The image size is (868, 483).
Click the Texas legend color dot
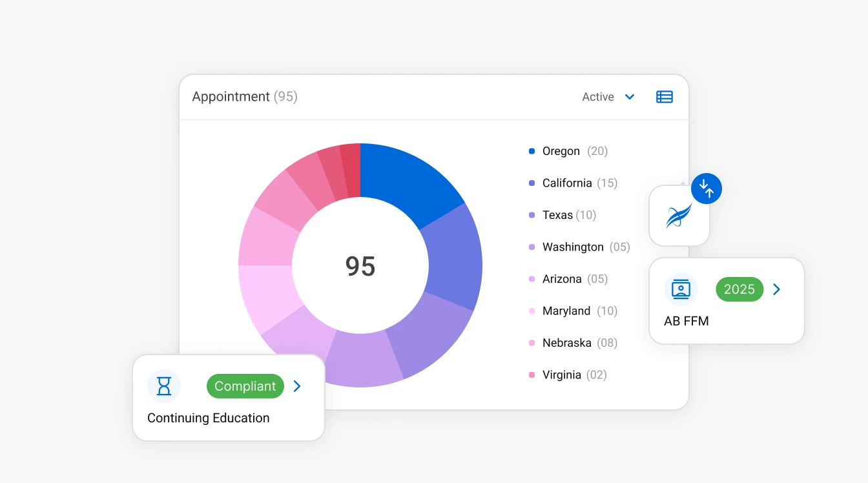532,215
